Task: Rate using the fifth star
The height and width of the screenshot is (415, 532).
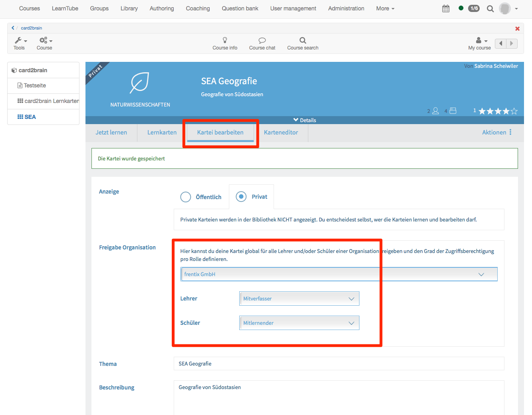Action: tap(514, 111)
